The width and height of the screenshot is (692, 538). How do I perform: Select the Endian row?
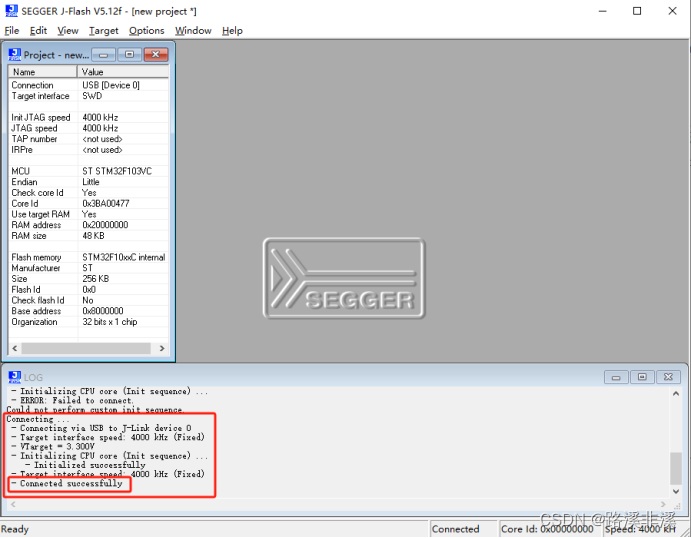[88, 182]
